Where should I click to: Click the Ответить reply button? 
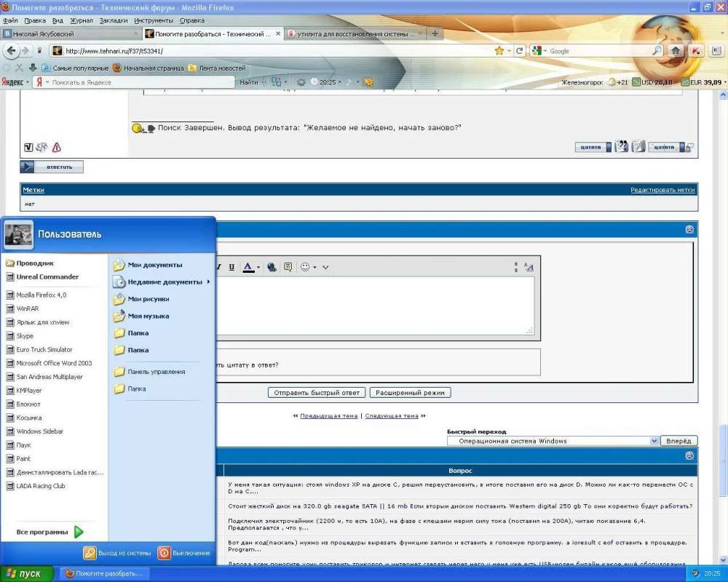tap(52, 167)
